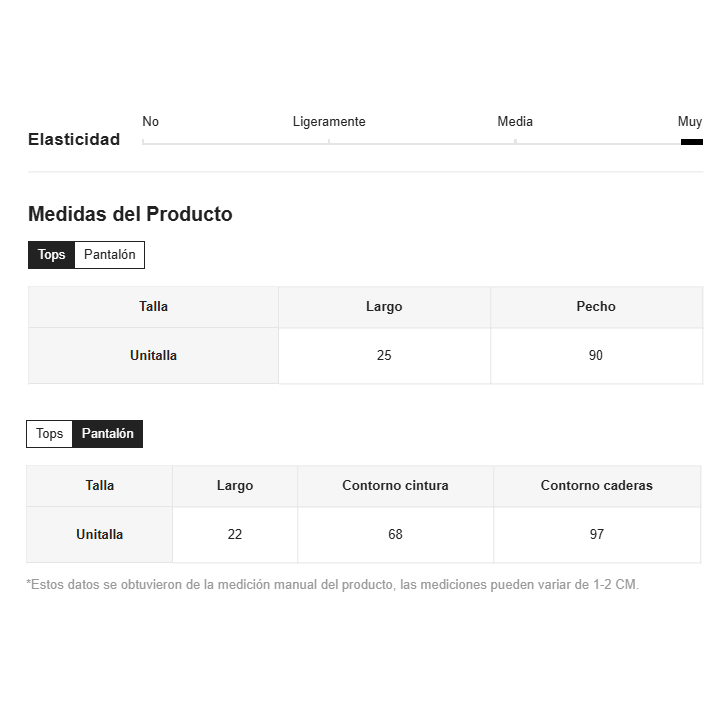This screenshot has height=725, width=725.
Task: Select the tops length value 25
Action: point(384,355)
